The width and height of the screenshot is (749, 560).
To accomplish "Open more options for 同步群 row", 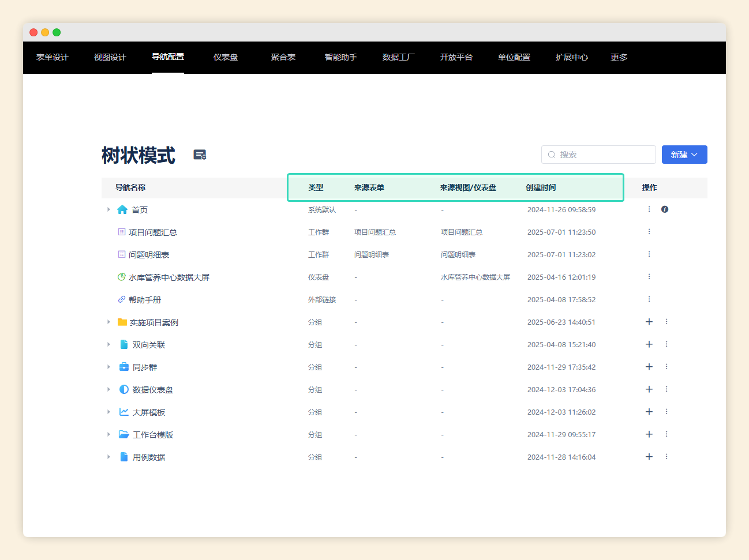I will coord(666,367).
